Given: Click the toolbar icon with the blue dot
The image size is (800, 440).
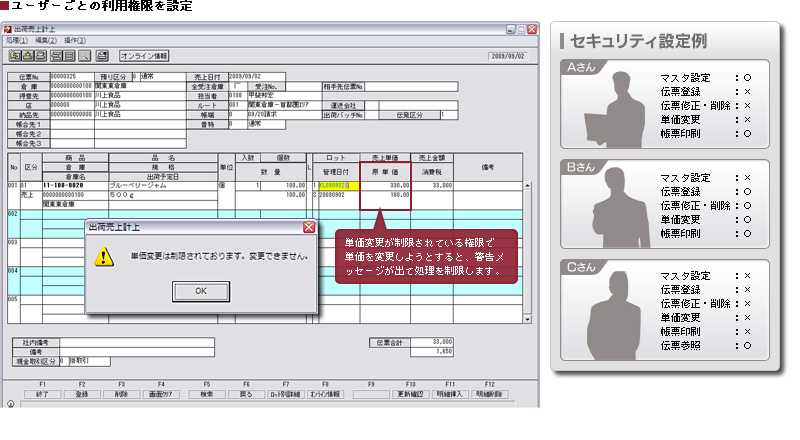Looking at the screenshot, I should coord(102,56).
